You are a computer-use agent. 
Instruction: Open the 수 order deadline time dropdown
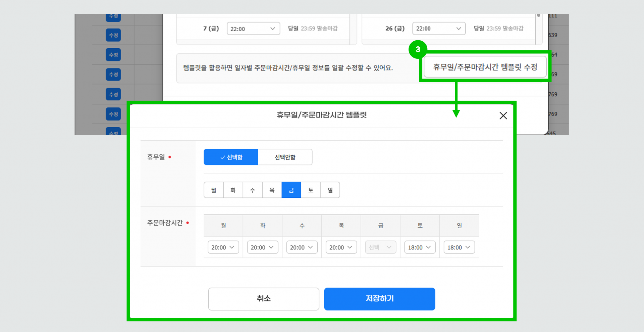point(302,247)
